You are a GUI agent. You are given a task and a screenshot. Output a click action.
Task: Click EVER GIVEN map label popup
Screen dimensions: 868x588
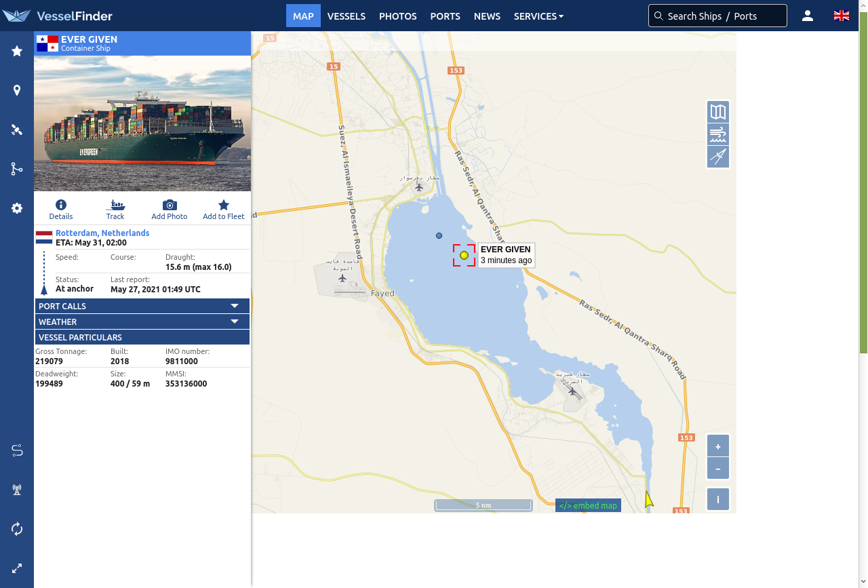(x=506, y=255)
